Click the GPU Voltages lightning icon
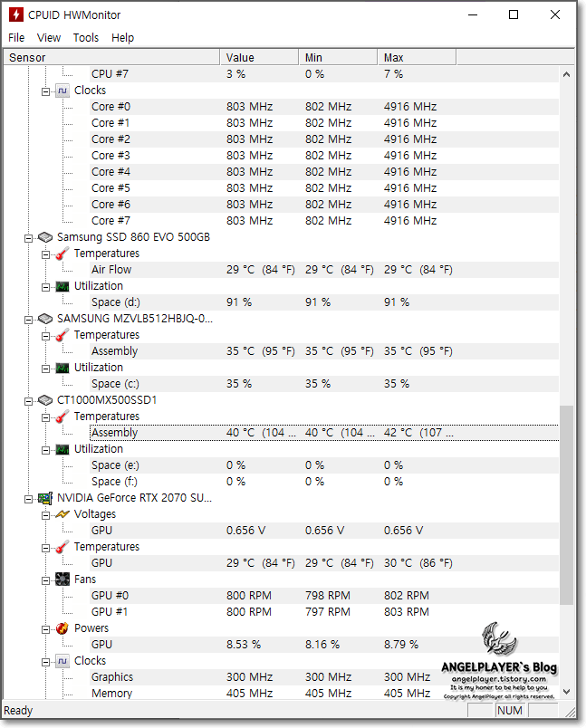The height and width of the screenshot is (728, 586). point(62,514)
